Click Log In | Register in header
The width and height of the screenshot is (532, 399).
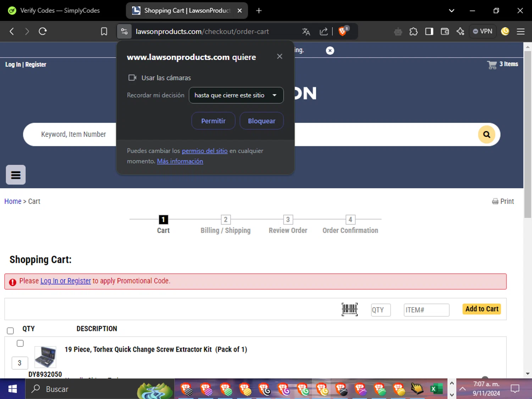pos(26,64)
